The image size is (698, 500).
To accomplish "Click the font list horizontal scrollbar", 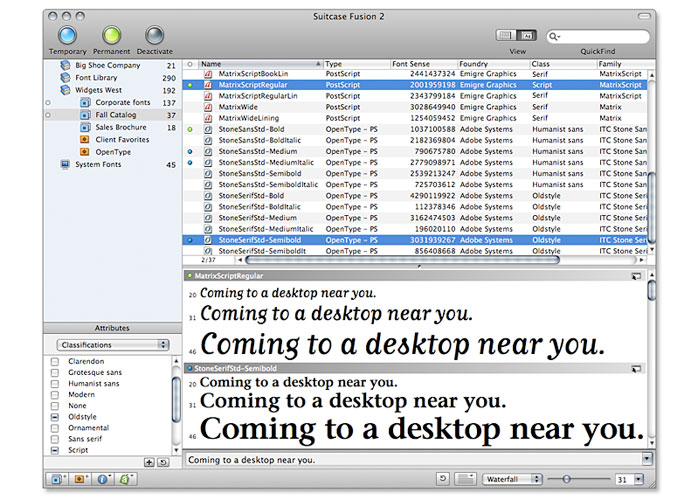I will coord(402,260).
